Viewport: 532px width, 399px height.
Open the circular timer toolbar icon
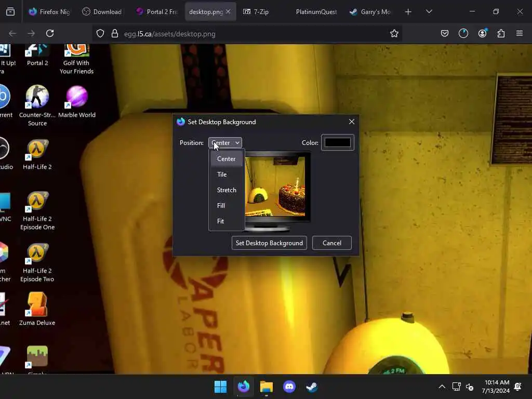(x=463, y=34)
